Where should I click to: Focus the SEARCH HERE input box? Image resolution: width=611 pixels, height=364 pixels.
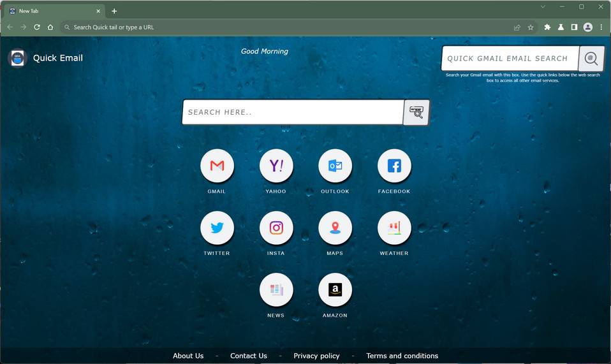pyautogui.click(x=293, y=112)
